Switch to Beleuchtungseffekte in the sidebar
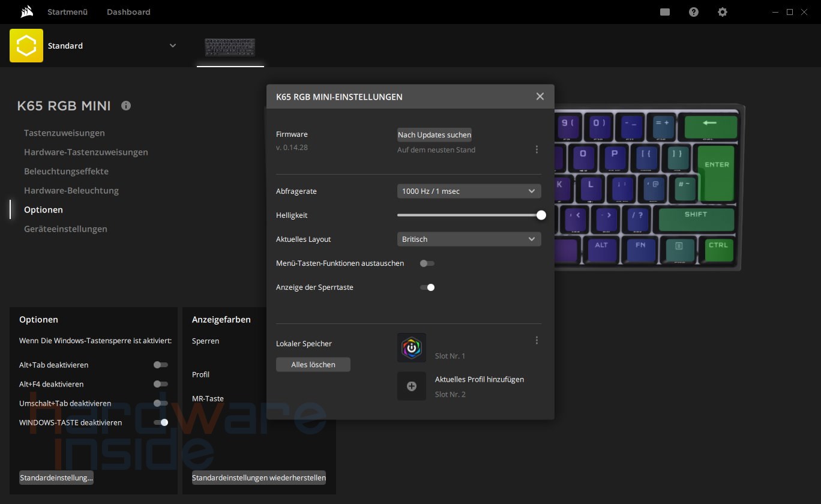821x504 pixels. click(66, 171)
